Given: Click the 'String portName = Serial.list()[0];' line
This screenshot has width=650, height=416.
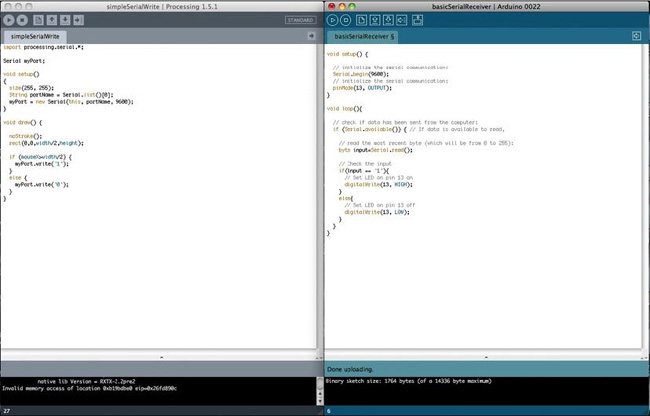Looking at the screenshot, I should pos(61,95).
